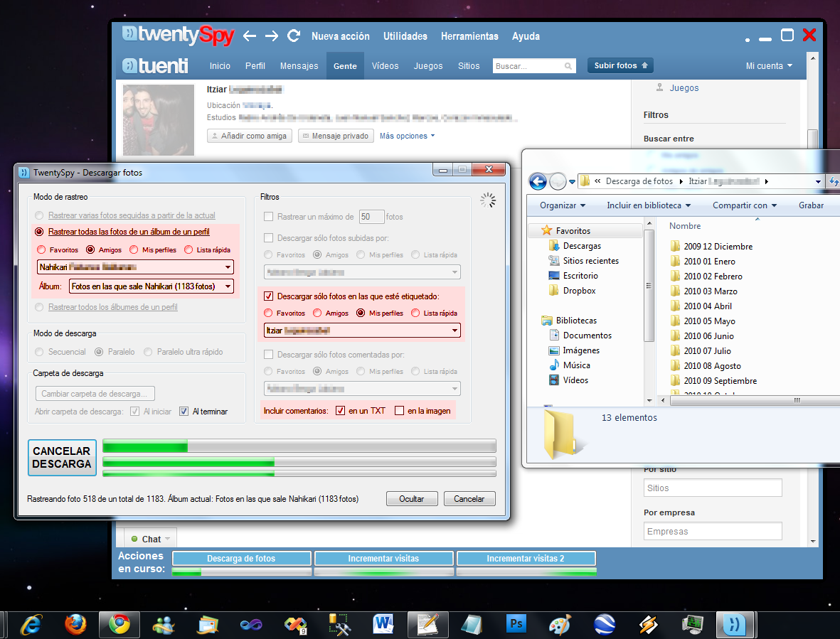Open Vídeos library

pos(568,380)
